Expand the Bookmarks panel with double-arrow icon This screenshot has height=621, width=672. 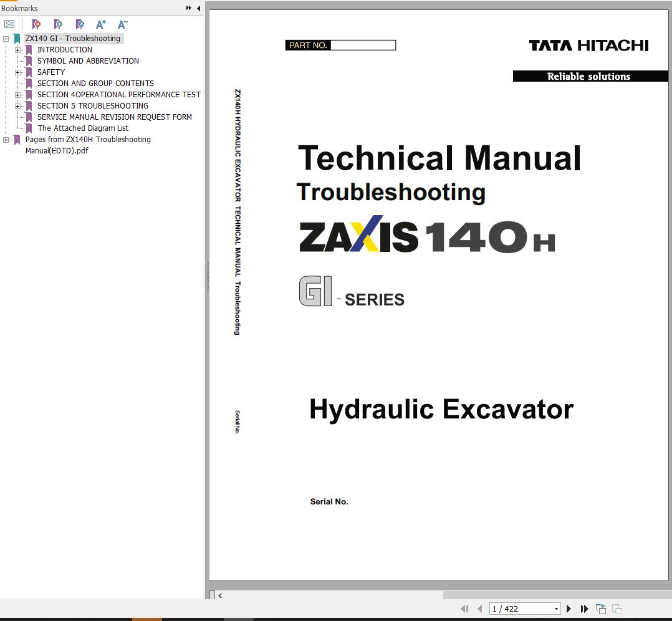pyautogui.click(x=188, y=7)
